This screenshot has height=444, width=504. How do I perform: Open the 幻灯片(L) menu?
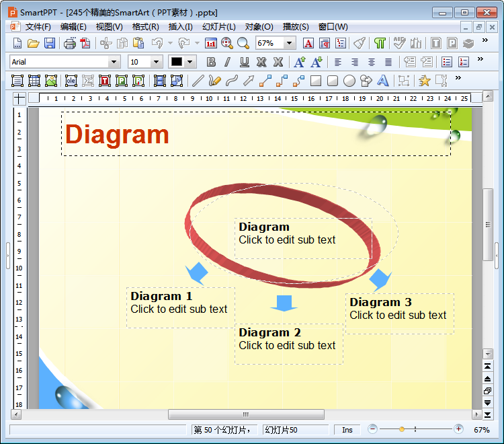pyautogui.click(x=218, y=27)
